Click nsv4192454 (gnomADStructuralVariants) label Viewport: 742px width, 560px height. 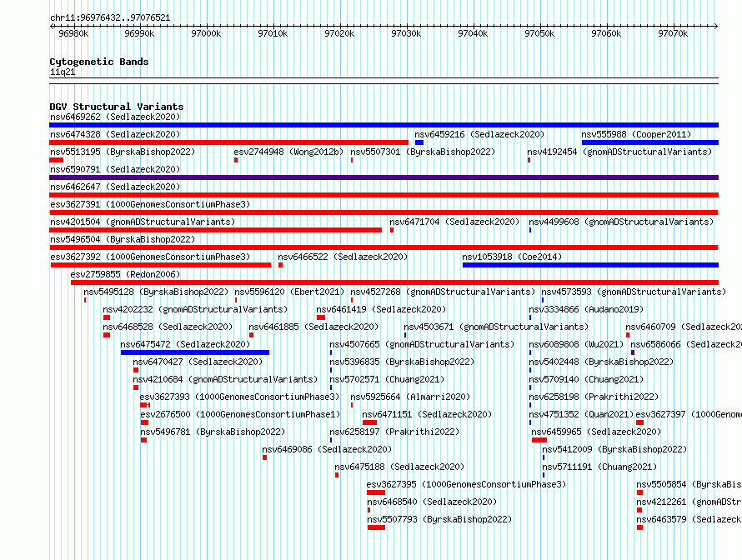(x=619, y=152)
